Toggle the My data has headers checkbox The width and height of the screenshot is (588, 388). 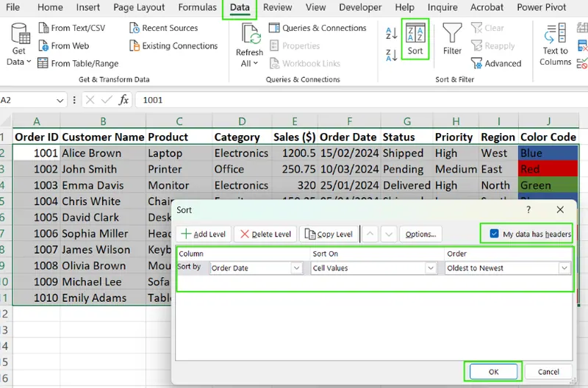click(493, 234)
